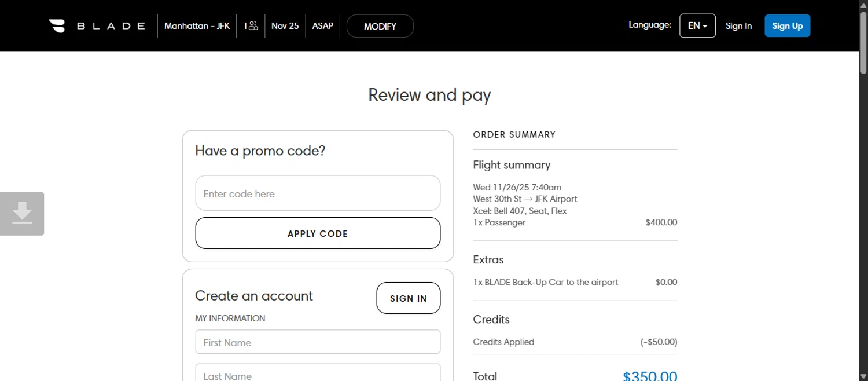This screenshot has height=381, width=868.
Task: Click the BLADE Back-Up Car line
Action: coord(546,283)
